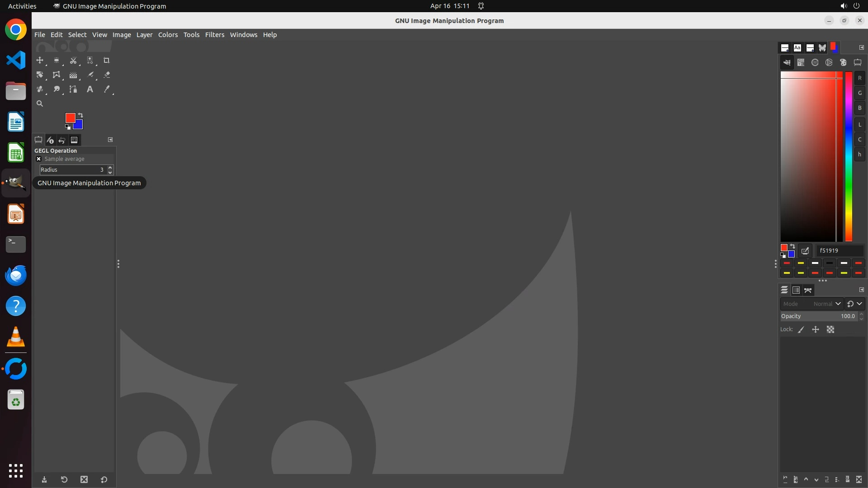Screen dimensions: 868x488
Task: Open the Layers dock tab menu arrow
Action: point(861,290)
